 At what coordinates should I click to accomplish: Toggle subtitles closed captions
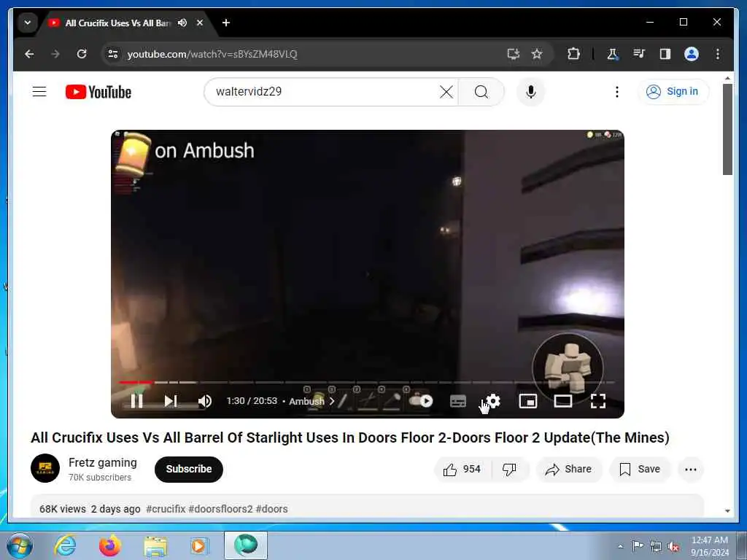tap(458, 401)
